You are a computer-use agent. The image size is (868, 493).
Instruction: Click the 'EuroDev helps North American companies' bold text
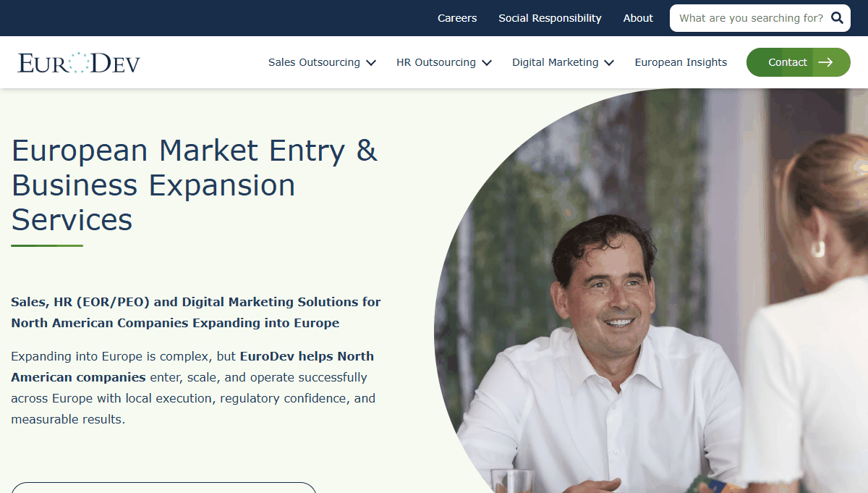coord(192,366)
